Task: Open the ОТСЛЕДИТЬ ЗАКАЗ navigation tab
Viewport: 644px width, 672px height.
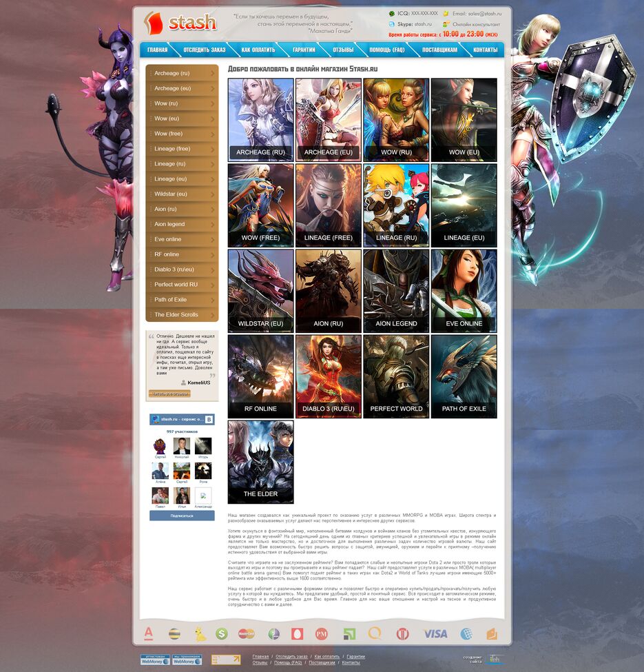Action: coord(205,50)
